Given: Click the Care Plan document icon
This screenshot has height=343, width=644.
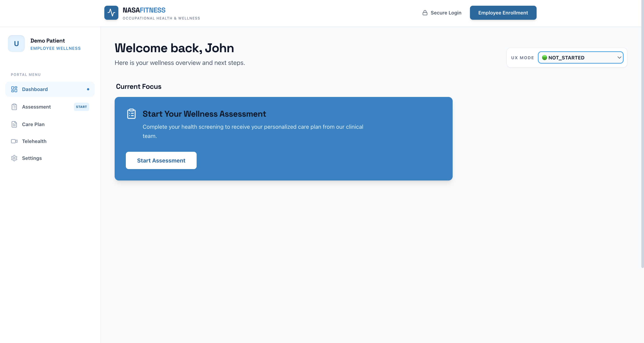Looking at the screenshot, I should (14, 124).
